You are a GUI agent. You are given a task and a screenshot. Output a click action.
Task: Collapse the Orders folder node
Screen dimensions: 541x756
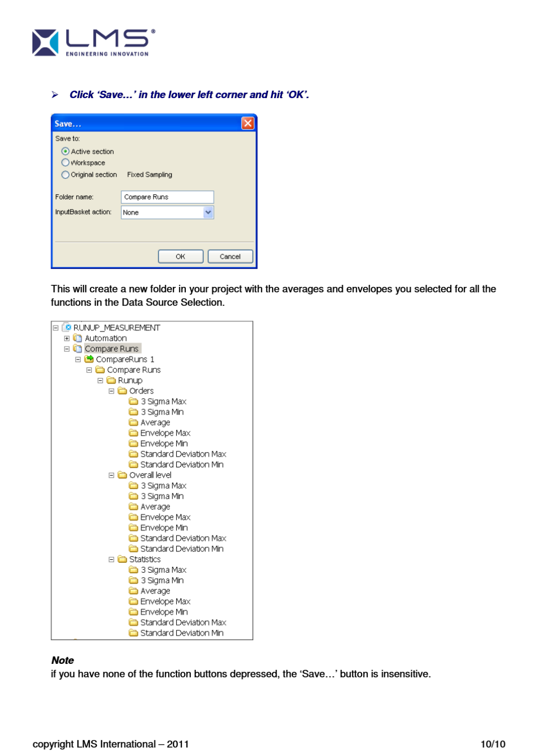pos(111,391)
